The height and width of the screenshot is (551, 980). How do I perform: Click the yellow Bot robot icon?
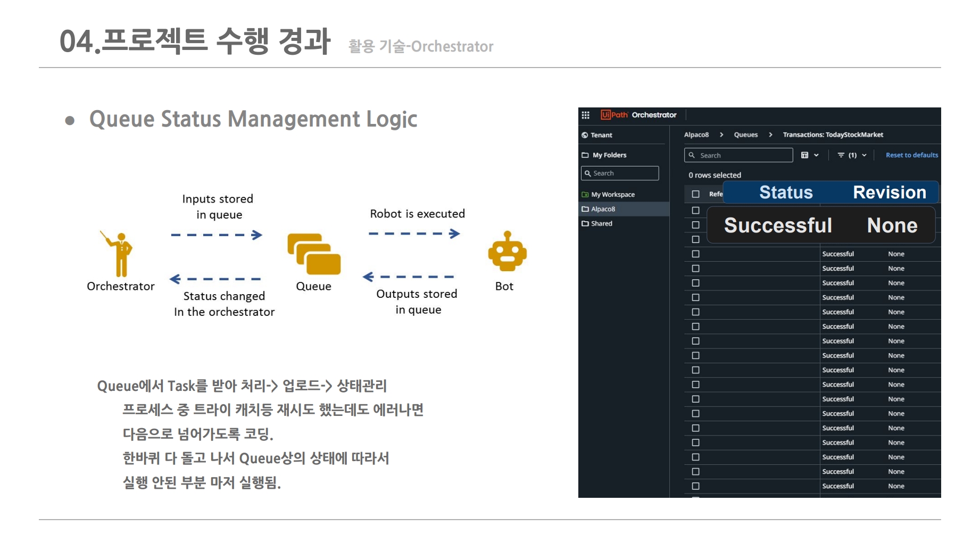tap(507, 251)
